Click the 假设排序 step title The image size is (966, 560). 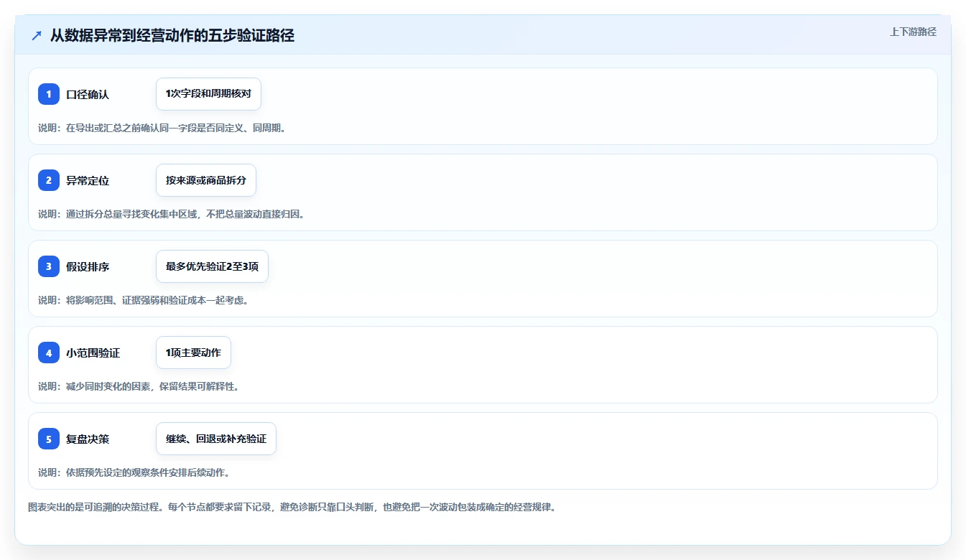(88, 267)
